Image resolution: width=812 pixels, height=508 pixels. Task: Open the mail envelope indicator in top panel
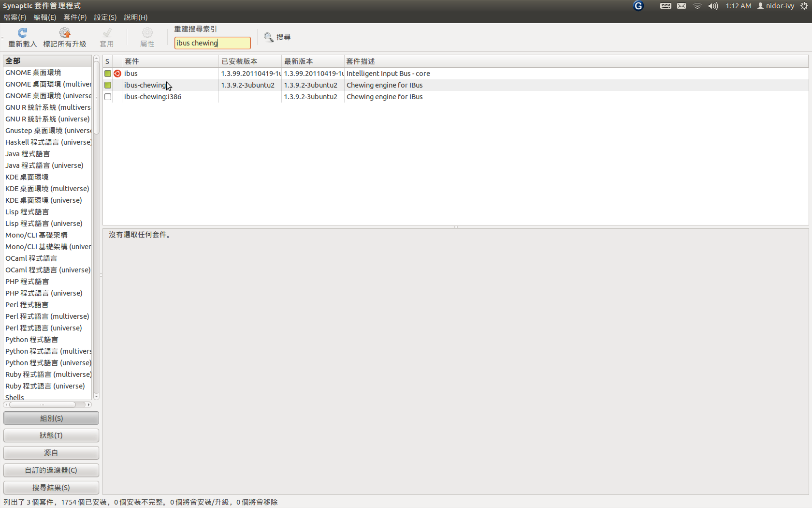pos(681,6)
